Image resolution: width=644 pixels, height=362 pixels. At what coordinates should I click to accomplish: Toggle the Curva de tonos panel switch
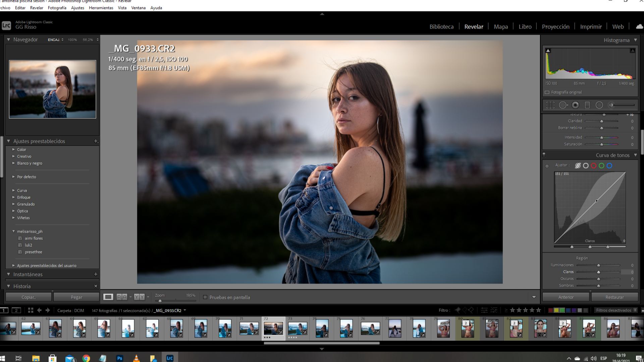pyautogui.click(x=544, y=155)
